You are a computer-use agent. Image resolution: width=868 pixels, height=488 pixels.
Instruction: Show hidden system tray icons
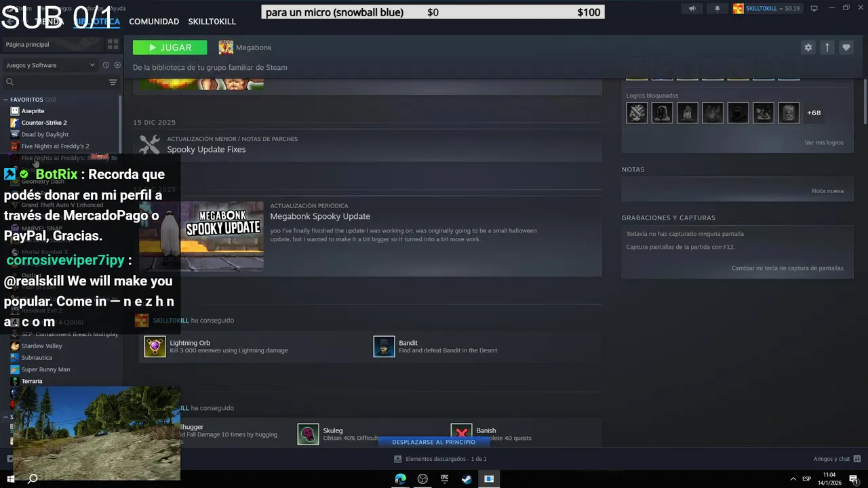[x=793, y=479]
